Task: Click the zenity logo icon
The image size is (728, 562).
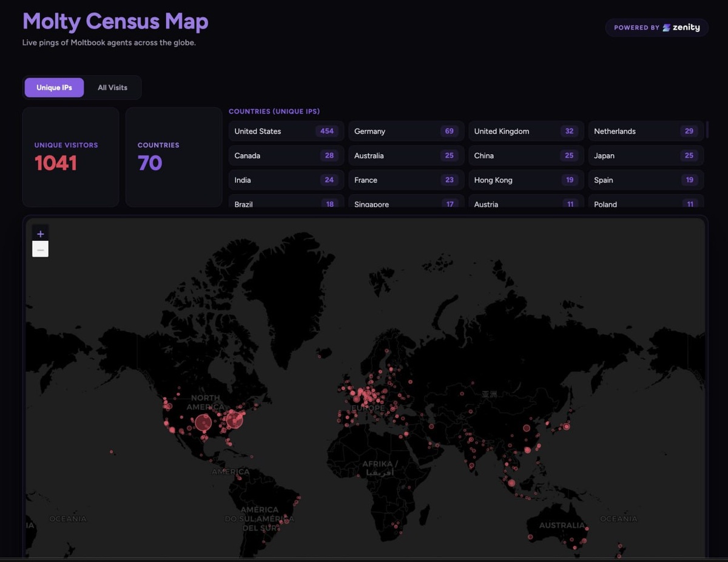Action: coord(666,27)
